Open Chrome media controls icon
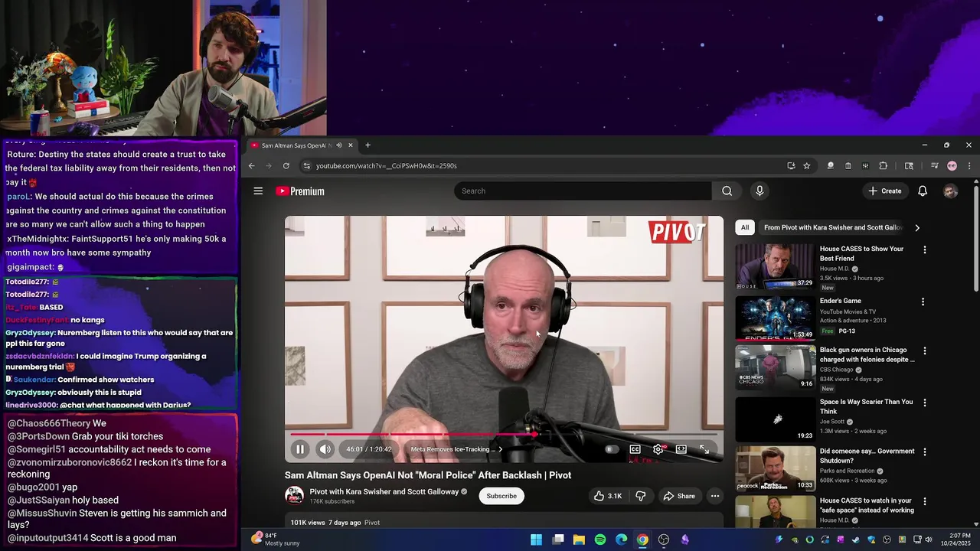 (x=934, y=166)
